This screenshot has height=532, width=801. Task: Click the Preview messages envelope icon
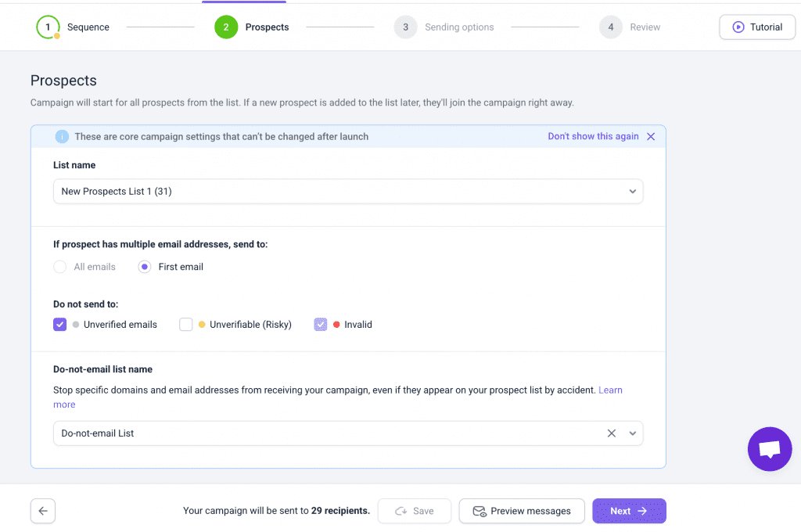479,511
